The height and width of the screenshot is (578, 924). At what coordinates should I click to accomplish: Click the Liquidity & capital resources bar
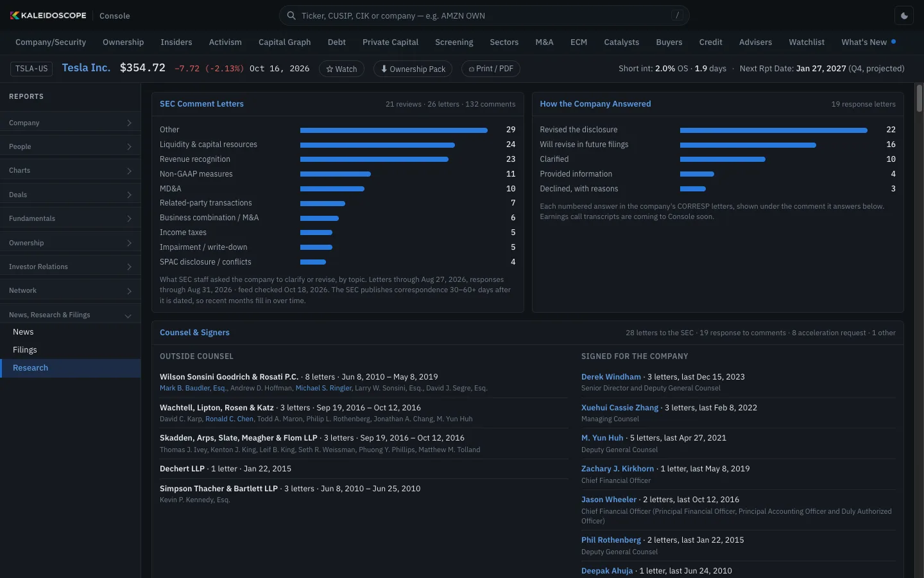pyautogui.click(x=377, y=145)
